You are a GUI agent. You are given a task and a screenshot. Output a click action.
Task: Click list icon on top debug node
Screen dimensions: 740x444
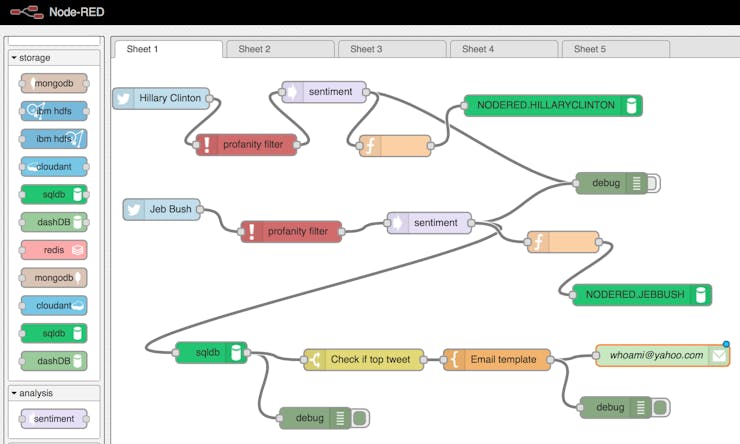click(637, 183)
